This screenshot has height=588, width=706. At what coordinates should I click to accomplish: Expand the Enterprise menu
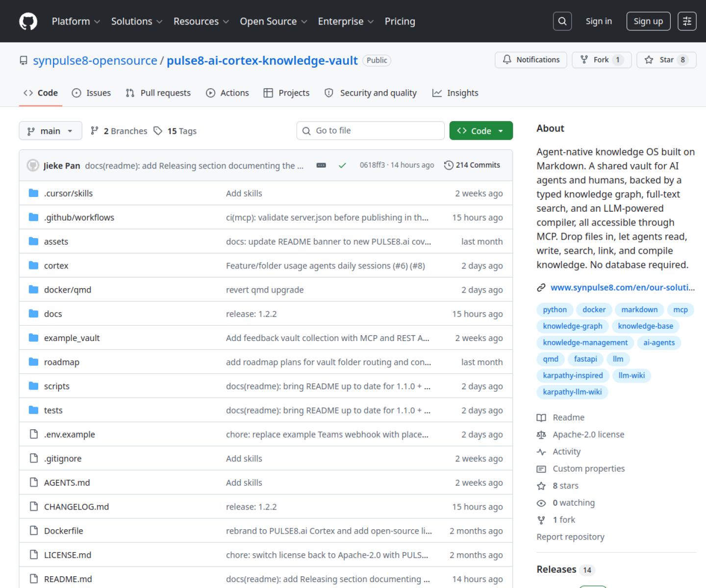coord(346,22)
